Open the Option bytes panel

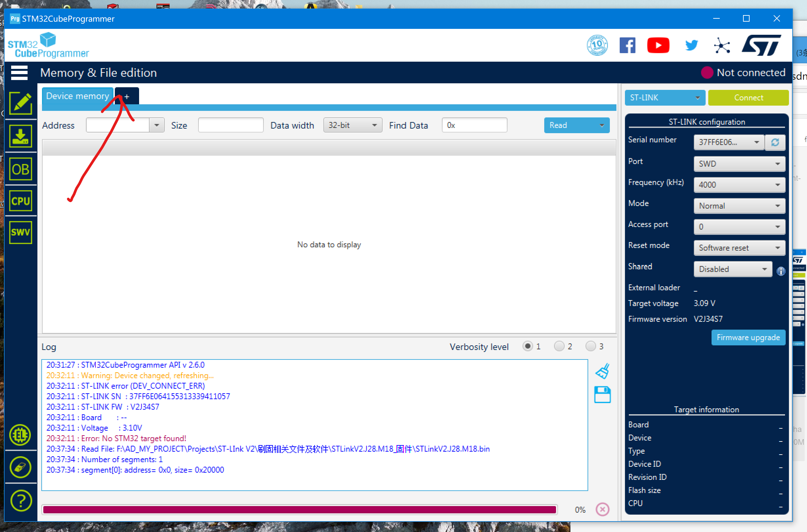coord(21,169)
